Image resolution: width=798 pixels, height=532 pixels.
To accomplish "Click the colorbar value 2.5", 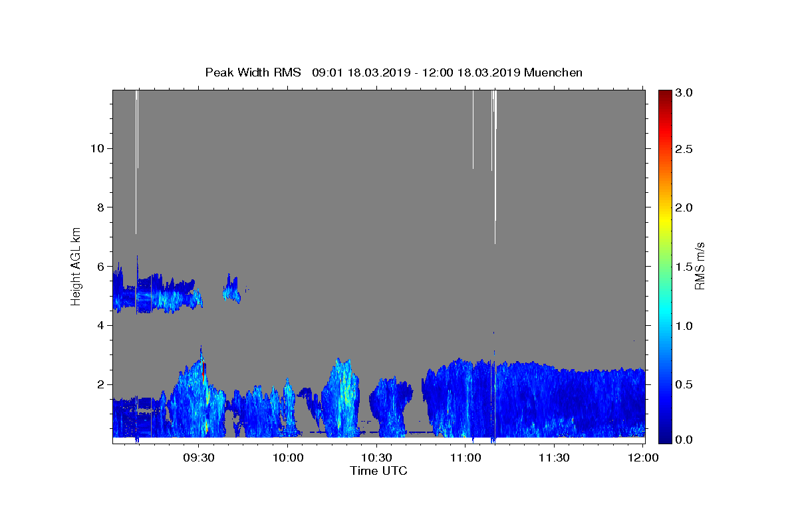I will 684,149.
